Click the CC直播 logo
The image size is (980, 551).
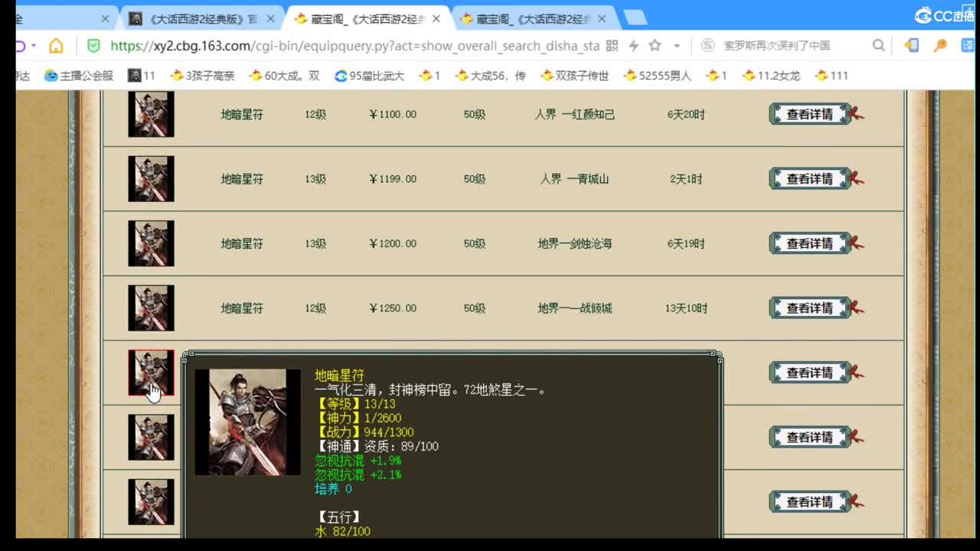tap(944, 15)
